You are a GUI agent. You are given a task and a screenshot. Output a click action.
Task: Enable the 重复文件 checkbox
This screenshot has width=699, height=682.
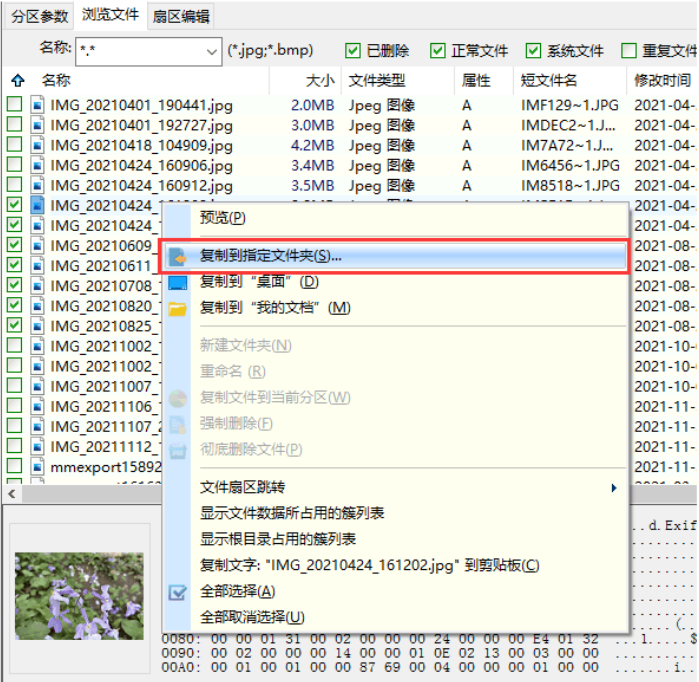(x=629, y=51)
